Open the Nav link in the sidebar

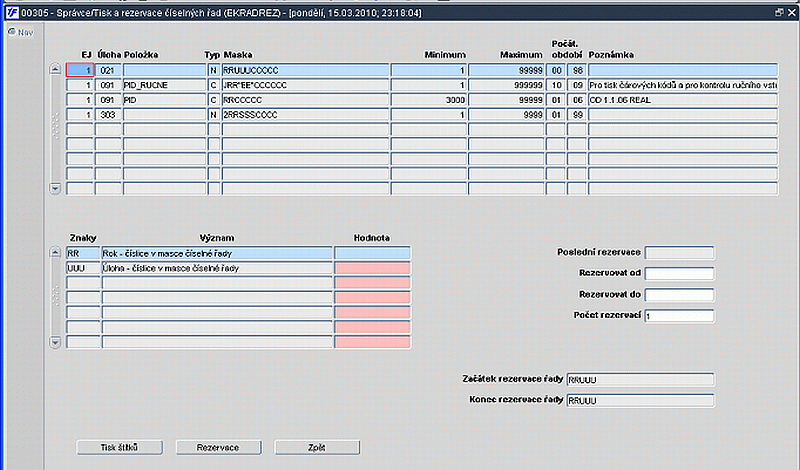coord(21,32)
